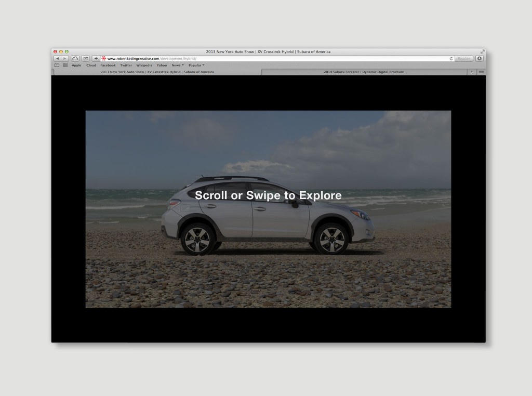This screenshot has width=532, height=396.
Task: Zoom window with green traffic light button
Action: [67, 51]
